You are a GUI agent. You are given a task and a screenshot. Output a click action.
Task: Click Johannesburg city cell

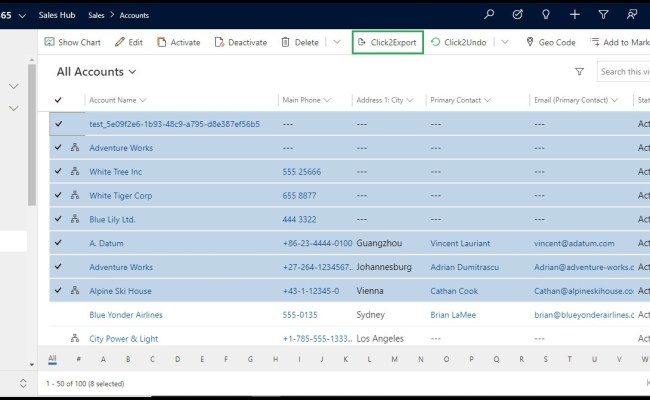coord(384,267)
